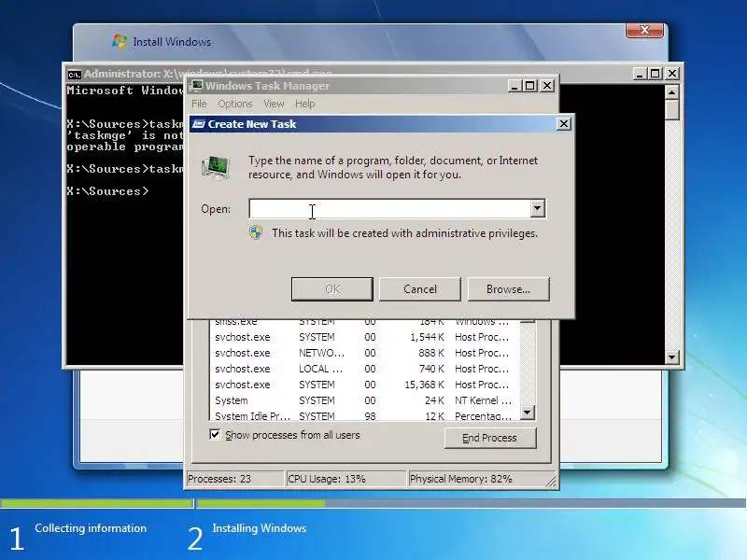Select the svchost.exe LOCAL ... process row
The image size is (747, 560).
click(364, 369)
